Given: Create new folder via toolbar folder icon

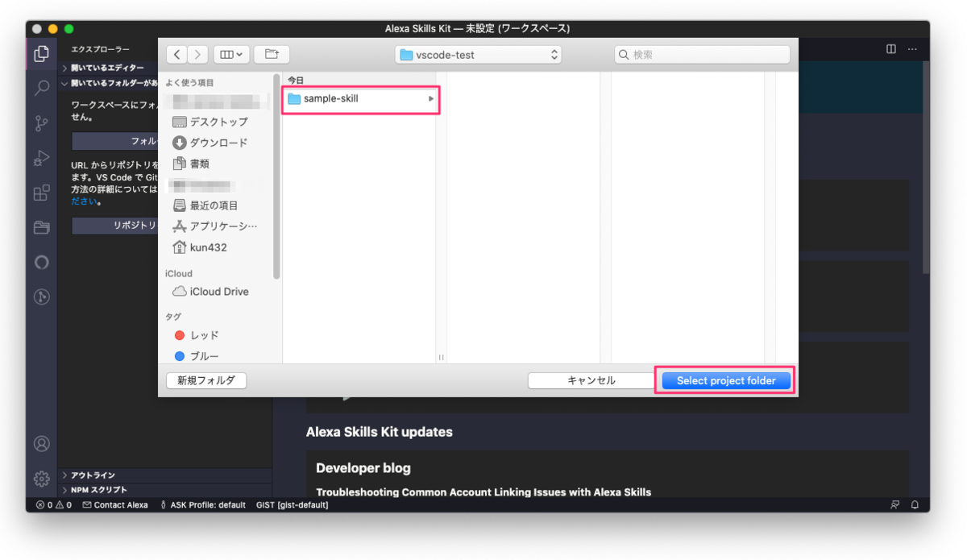Looking at the screenshot, I should [272, 55].
